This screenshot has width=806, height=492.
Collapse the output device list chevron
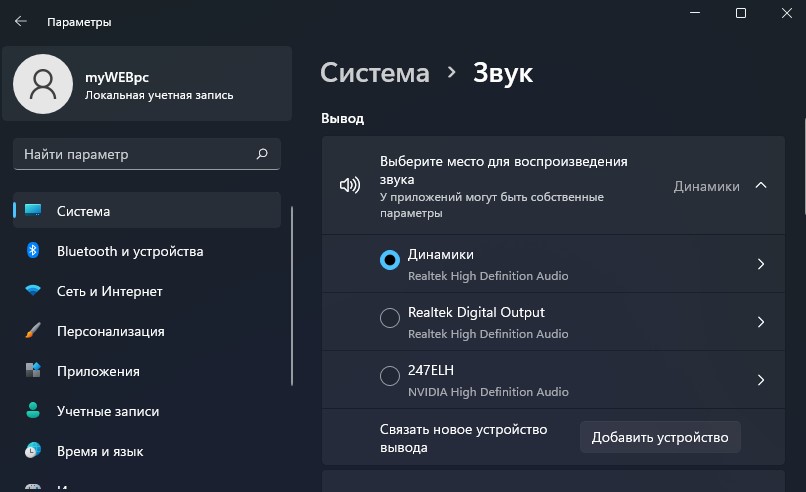tap(761, 186)
